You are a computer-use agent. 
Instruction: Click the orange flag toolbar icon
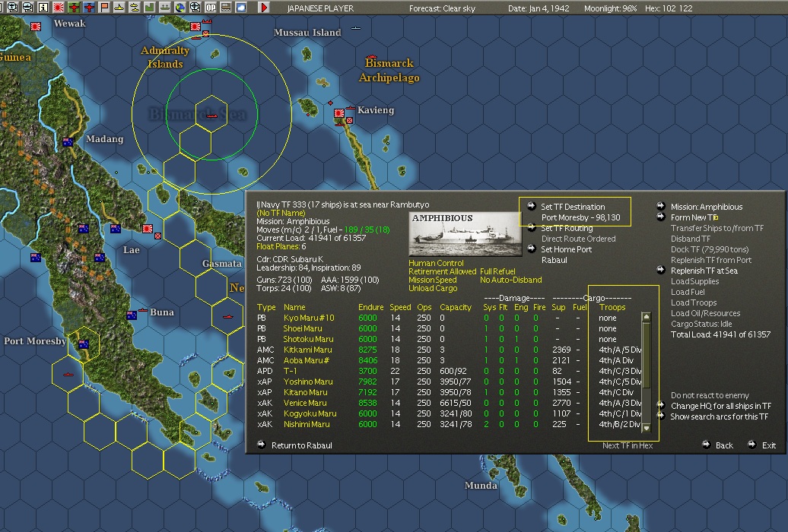105,8
